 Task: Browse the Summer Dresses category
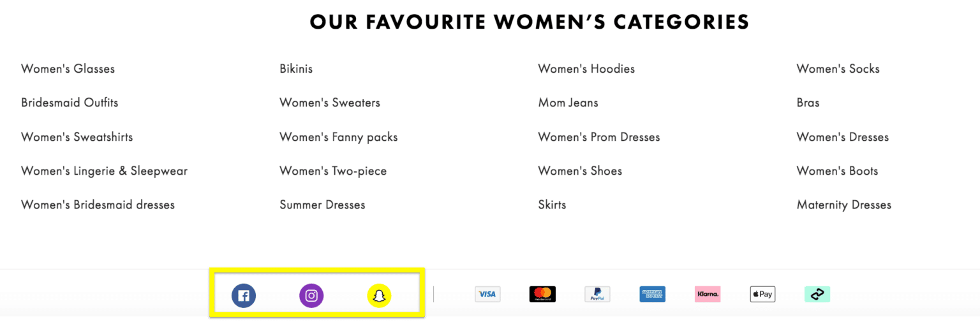coord(322,205)
